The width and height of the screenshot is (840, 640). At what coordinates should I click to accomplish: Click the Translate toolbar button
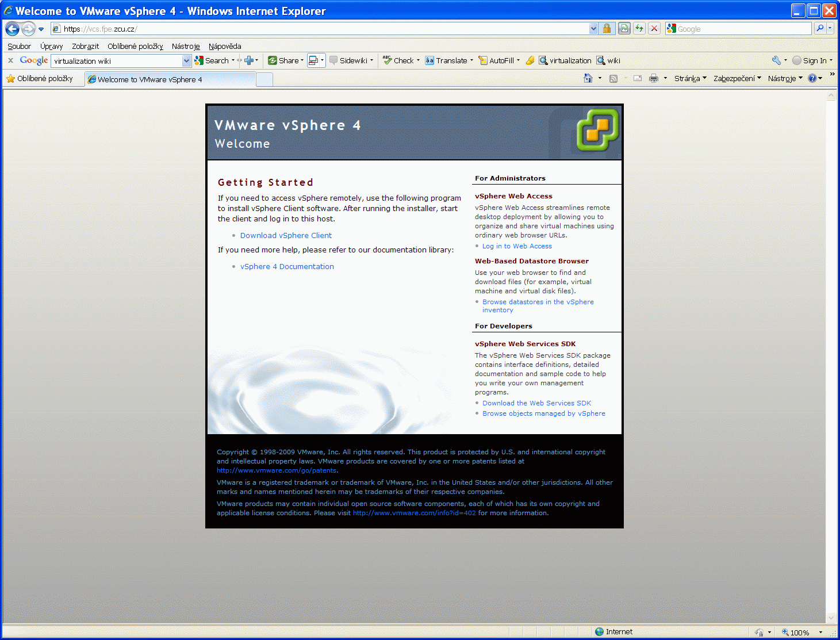[x=448, y=60]
